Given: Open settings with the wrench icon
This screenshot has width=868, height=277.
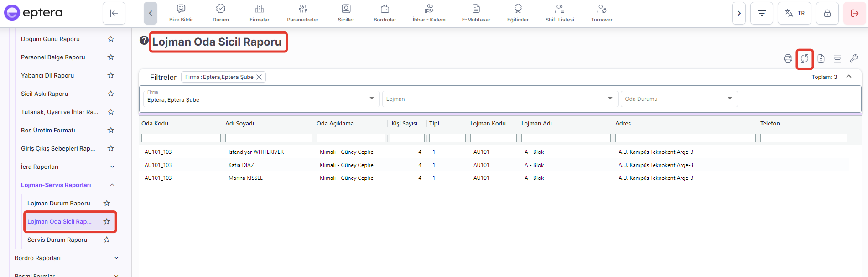Looking at the screenshot, I should coord(854,58).
